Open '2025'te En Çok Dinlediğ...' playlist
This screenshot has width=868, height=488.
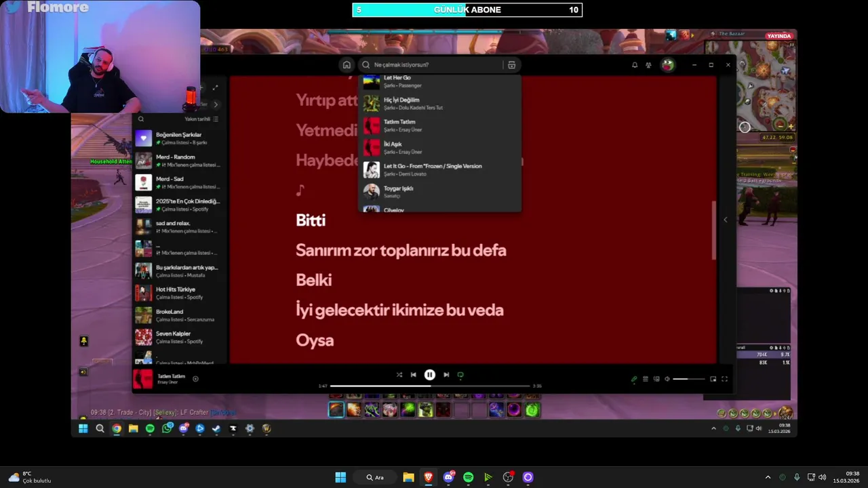[179, 205]
